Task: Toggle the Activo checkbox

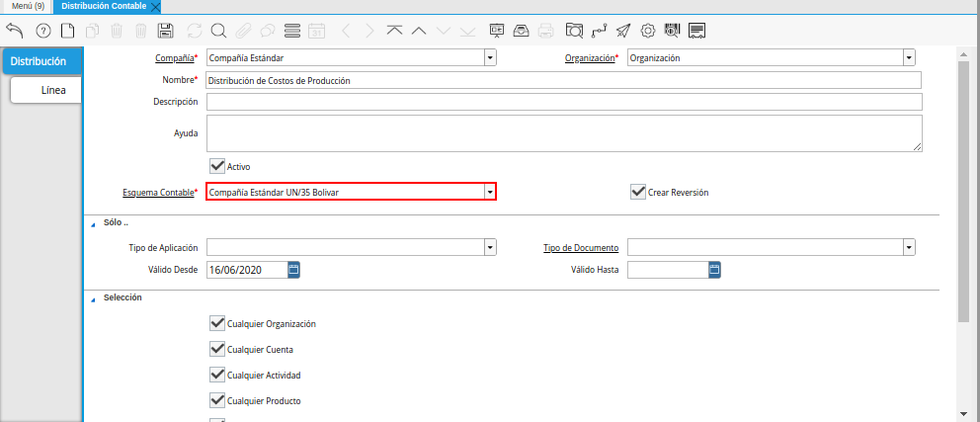Action: [x=217, y=166]
